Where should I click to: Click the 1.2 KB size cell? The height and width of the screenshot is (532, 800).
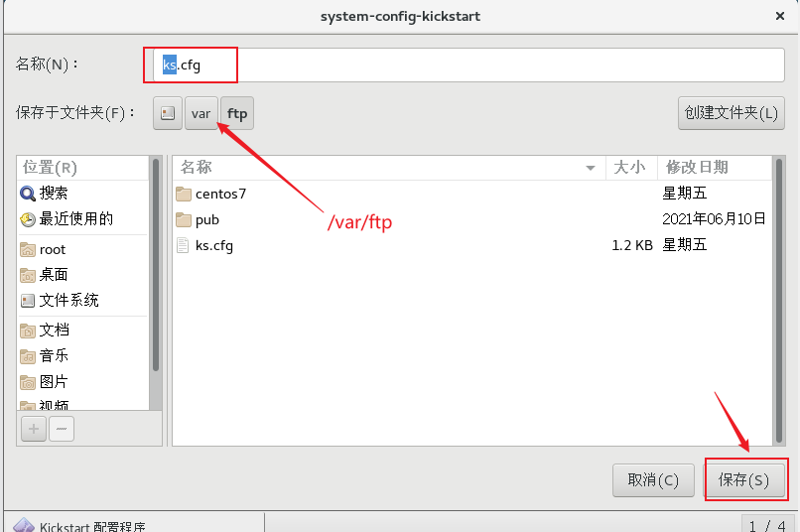tap(632, 246)
